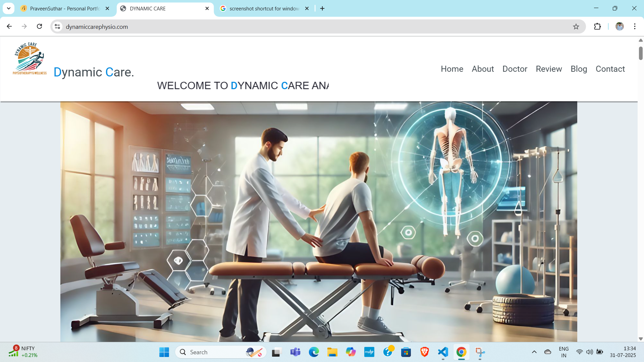
Task: Bookmark this page with the star icon
Action: 576,26
